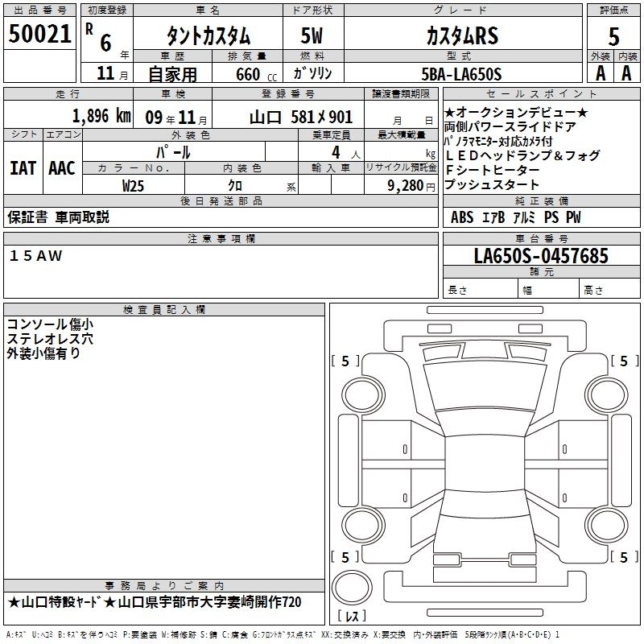Click the interior grade A under 内装
The image size is (644, 644).
626,72
